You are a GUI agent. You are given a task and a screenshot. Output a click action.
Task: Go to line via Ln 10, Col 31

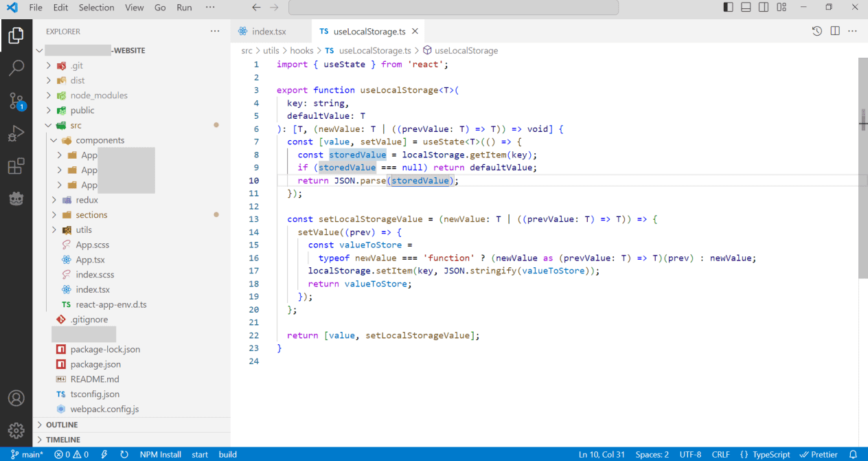point(602,454)
